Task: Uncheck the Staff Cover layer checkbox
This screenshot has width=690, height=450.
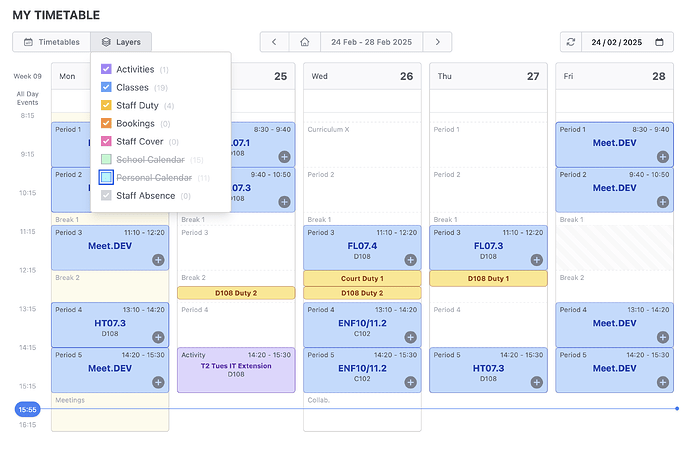Action: tap(106, 141)
